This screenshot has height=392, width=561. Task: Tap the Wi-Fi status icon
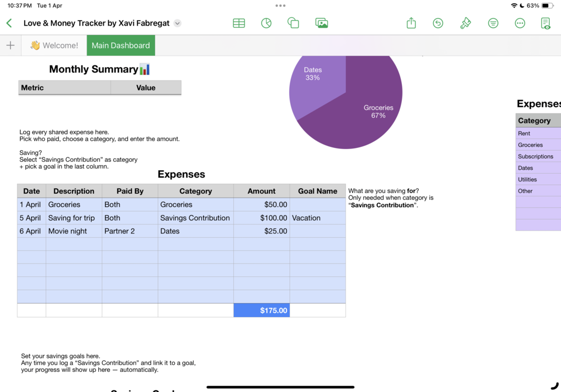pos(514,6)
